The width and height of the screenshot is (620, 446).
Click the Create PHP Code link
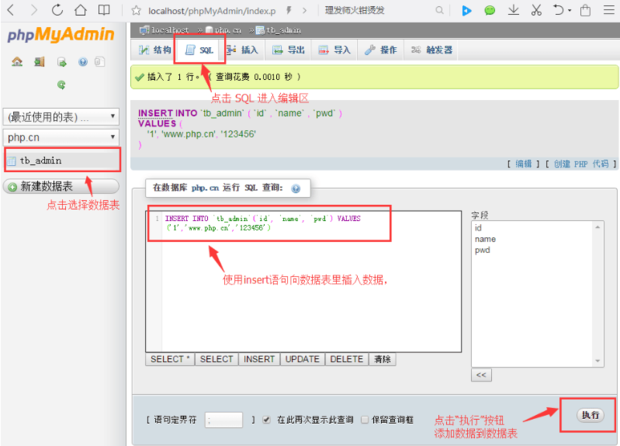[x=581, y=164]
